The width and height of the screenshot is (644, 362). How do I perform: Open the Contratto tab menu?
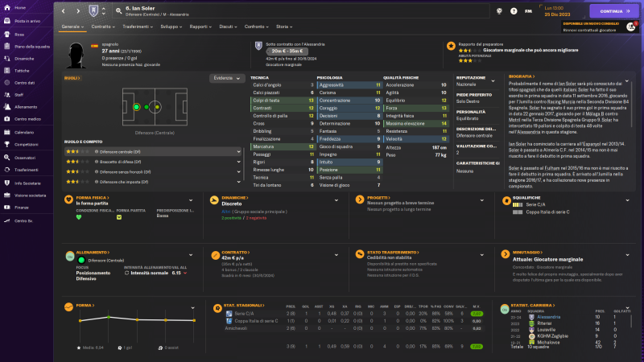pyautogui.click(x=103, y=27)
